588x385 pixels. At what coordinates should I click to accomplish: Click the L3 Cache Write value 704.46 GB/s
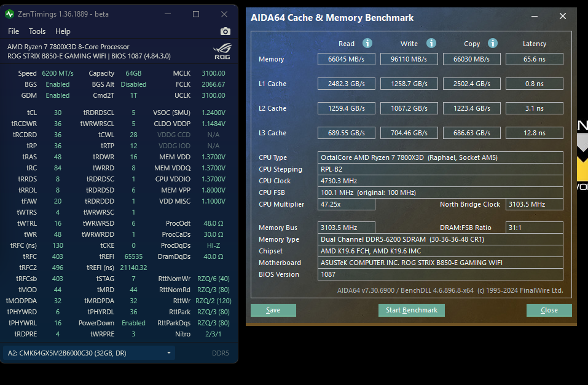(x=409, y=133)
